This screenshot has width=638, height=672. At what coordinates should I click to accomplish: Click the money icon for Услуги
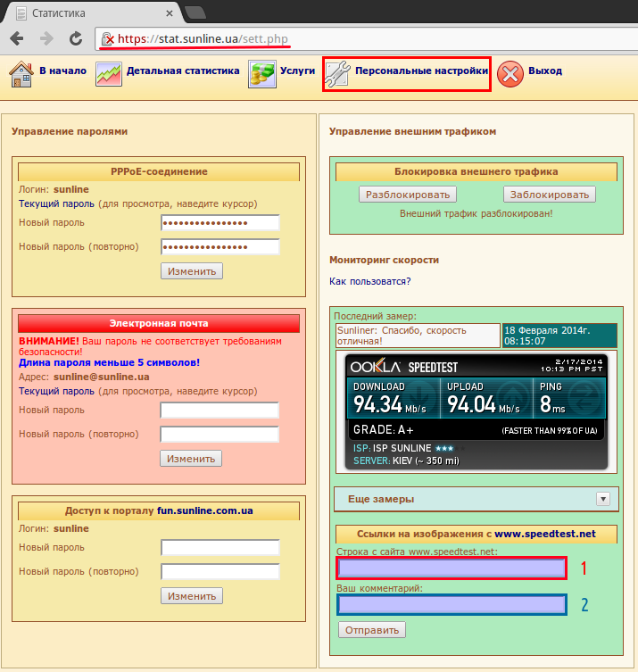tap(261, 74)
